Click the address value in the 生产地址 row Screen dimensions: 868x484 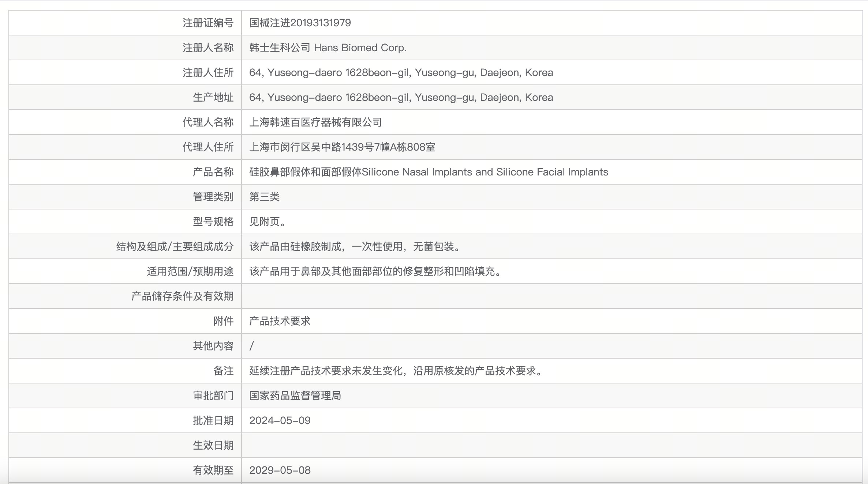click(401, 97)
